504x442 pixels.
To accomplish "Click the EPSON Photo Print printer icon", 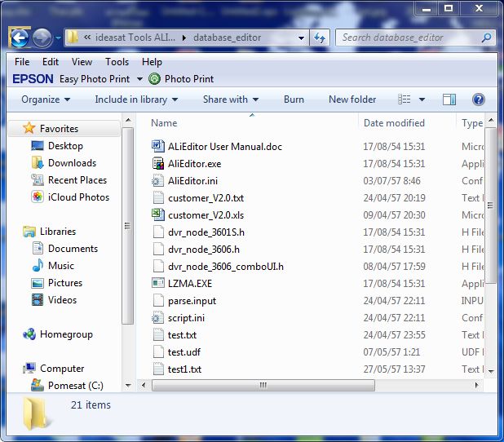I will (154, 79).
